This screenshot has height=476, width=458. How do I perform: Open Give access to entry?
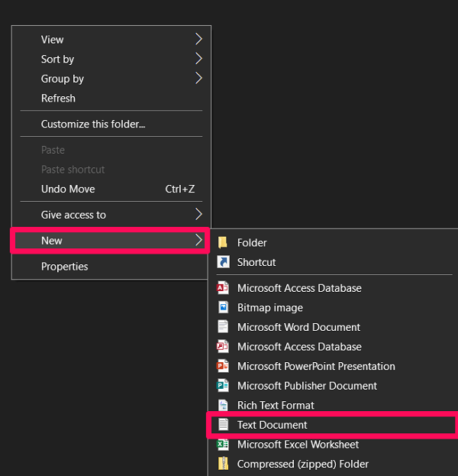point(111,215)
